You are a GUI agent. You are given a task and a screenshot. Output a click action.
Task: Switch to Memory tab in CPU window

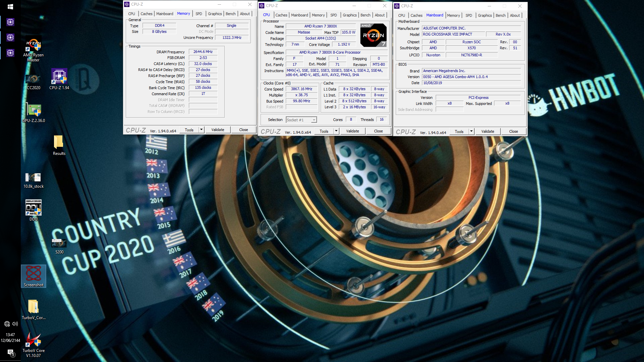tap(318, 15)
